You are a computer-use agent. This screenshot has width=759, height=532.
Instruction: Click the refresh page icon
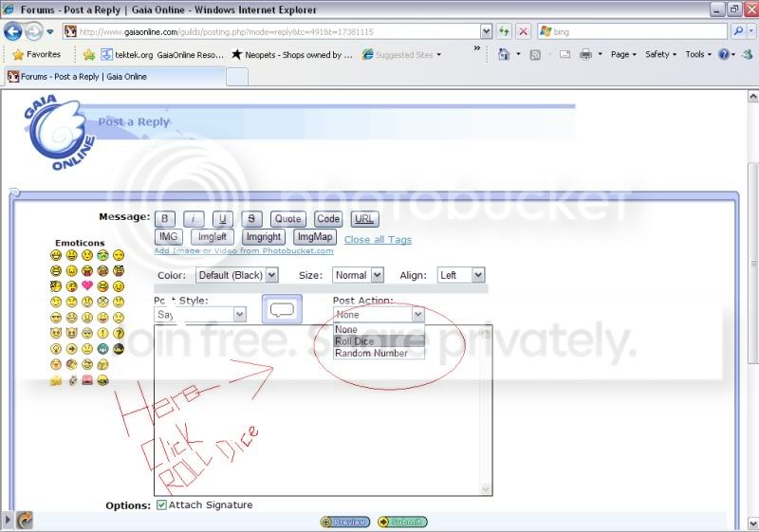coord(505,31)
